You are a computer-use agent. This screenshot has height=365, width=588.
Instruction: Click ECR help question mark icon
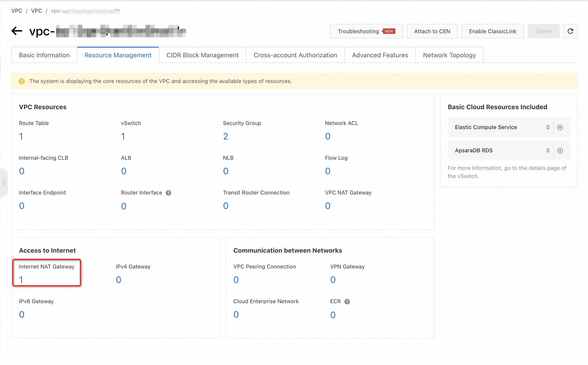coord(347,302)
